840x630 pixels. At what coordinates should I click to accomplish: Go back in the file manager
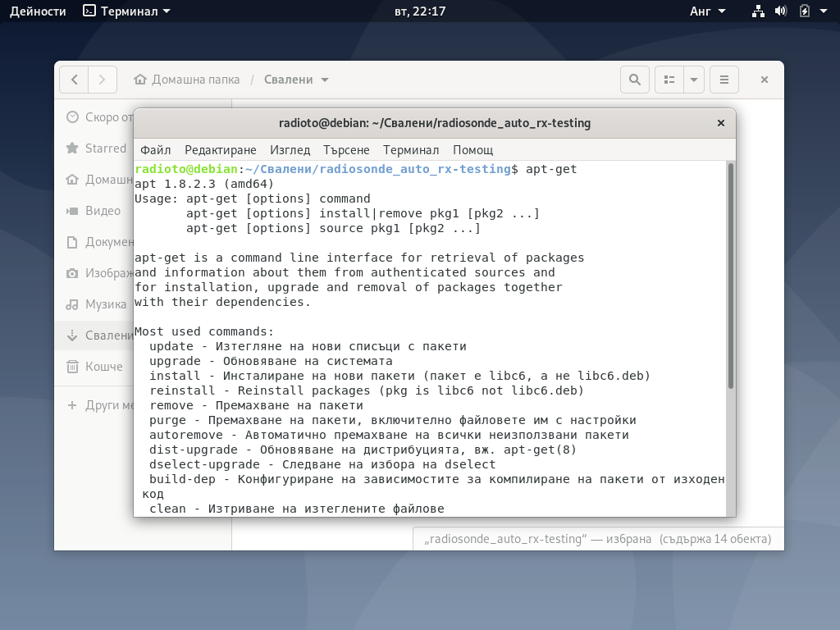point(74,80)
